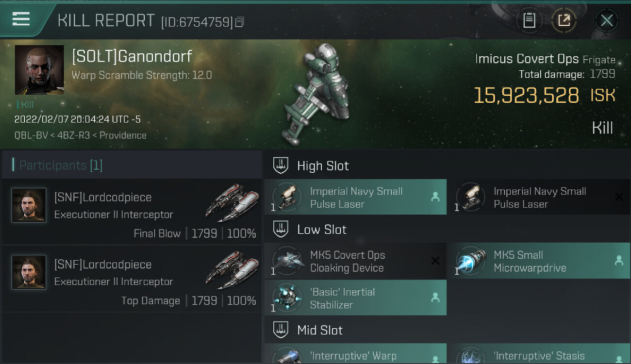Open the clipboard icon in the header
Screen dimensions: 631x364
[x=529, y=20]
